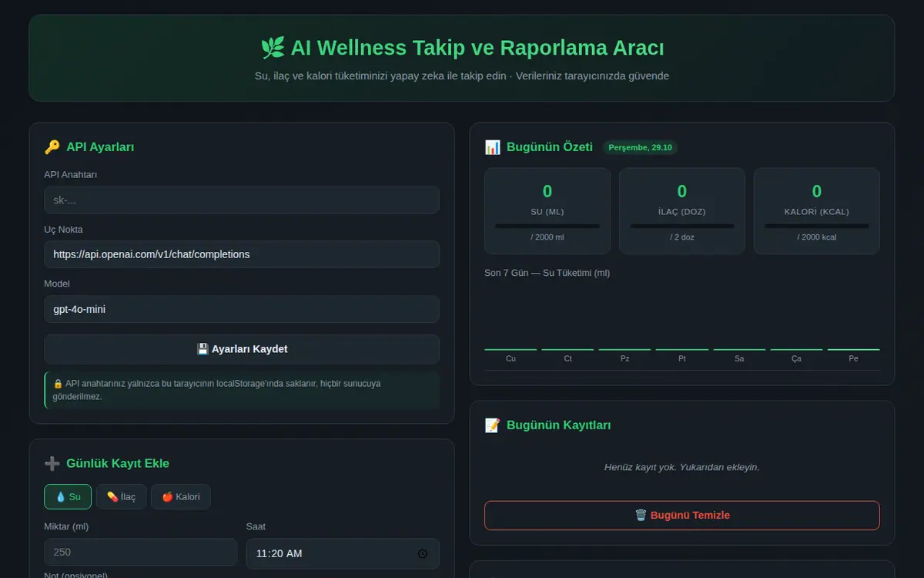This screenshot has width=924, height=578.
Task: Switch to the İlaç entry tab
Action: (121, 497)
